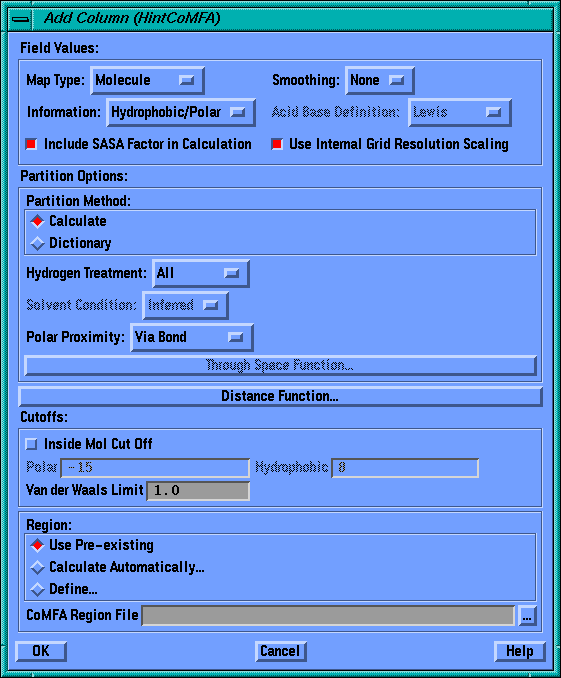Expand the Information Hydrophobic/Polar dropdown
The width and height of the screenshot is (561, 678).
click(181, 112)
